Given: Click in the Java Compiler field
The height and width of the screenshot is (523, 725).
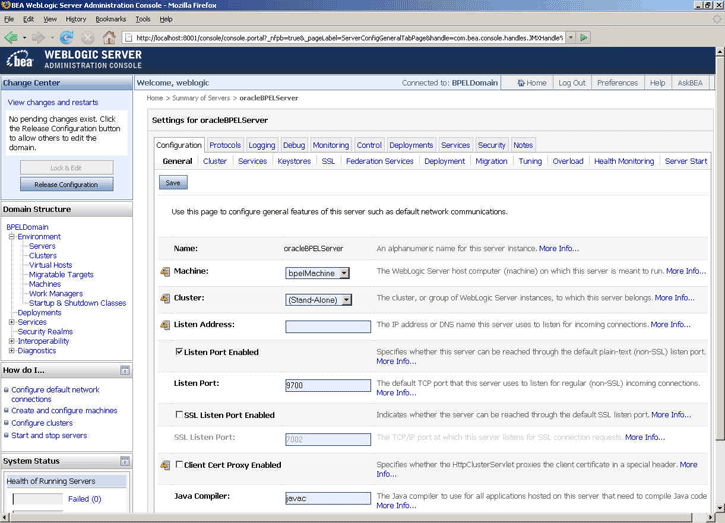Looking at the screenshot, I should (x=328, y=498).
